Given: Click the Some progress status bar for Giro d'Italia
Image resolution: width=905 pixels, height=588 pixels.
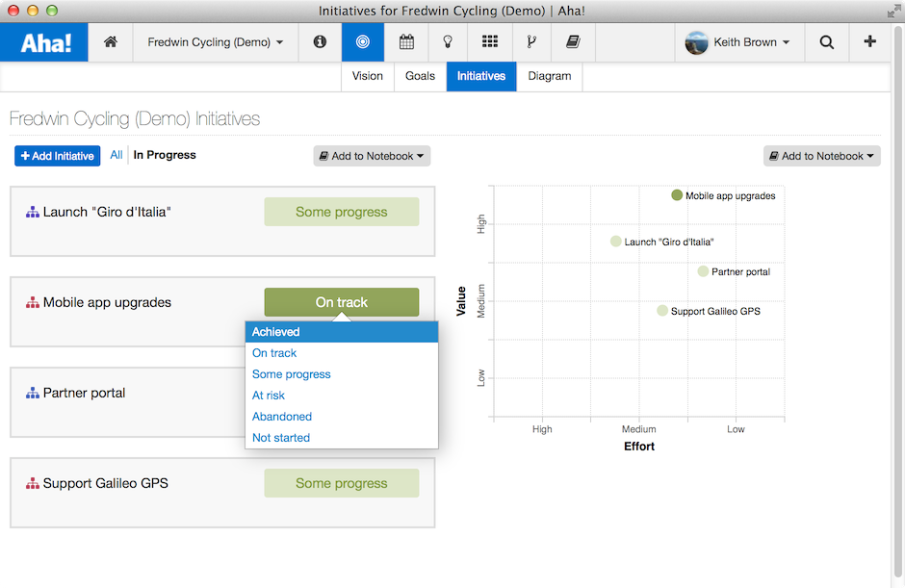Looking at the screenshot, I should tap(342, 212).
